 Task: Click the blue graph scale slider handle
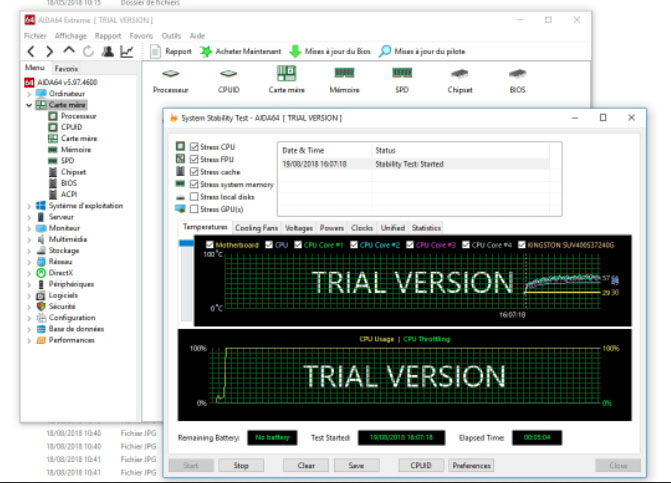pos(186,243)
